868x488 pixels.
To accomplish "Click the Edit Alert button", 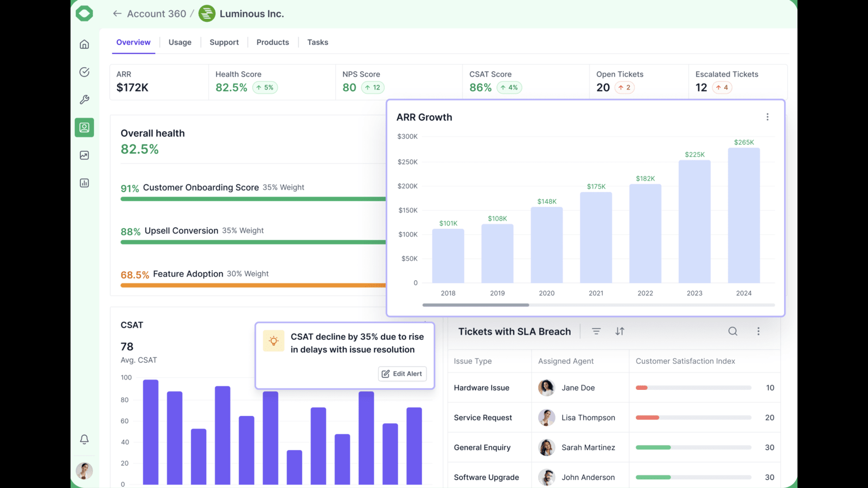I will (402, 374).
